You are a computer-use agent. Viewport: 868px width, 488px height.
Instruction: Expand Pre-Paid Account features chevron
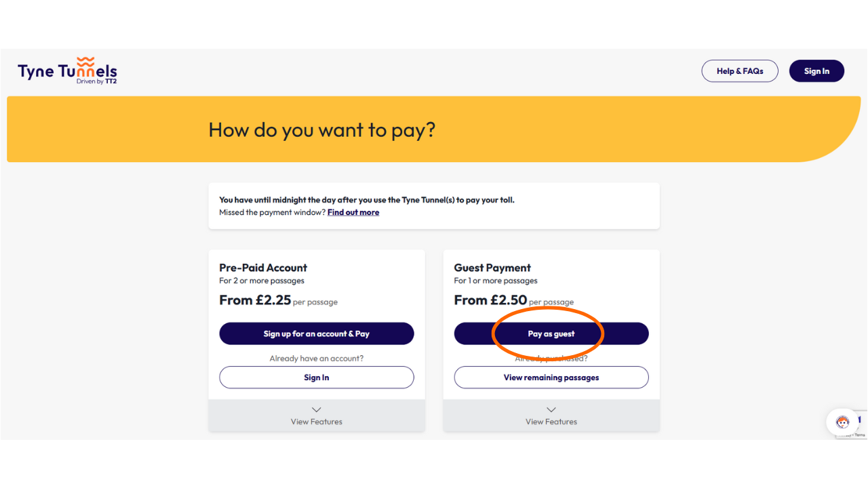[317, 409]
